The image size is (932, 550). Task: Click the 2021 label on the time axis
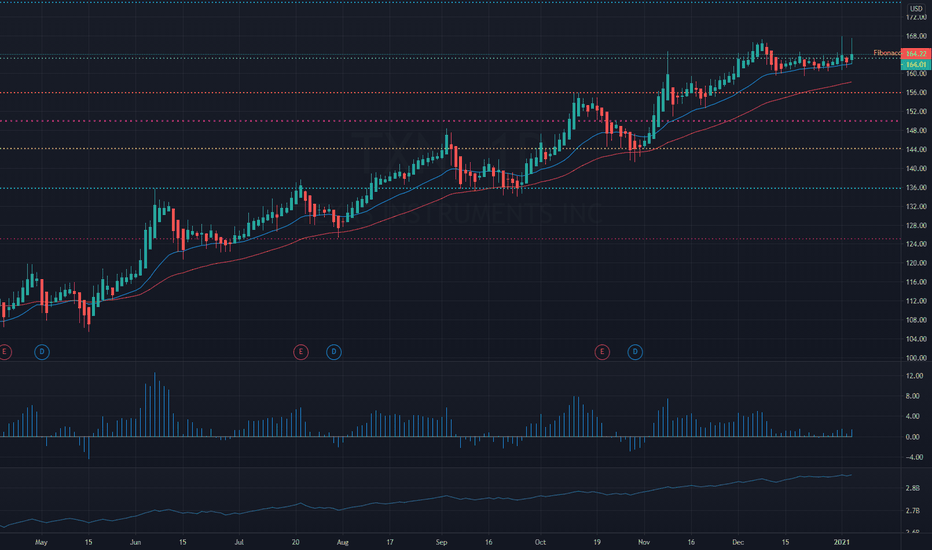(842, 542)
